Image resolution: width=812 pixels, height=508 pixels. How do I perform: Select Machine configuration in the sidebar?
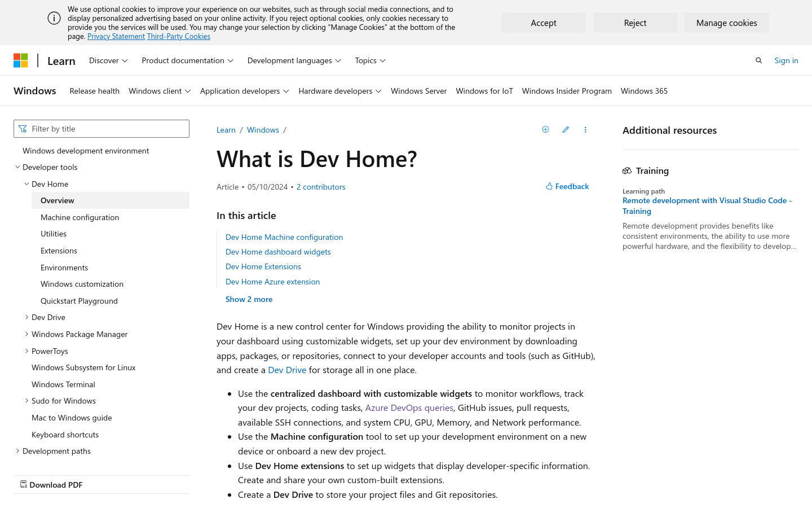(80, 217)
